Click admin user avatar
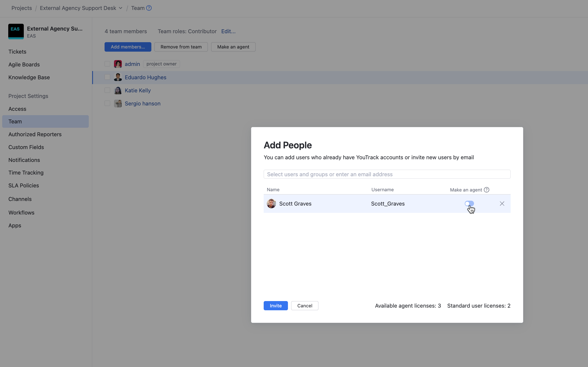Image resolution: width=588 pixels, height=367 pixels. (x=118, y=64)
